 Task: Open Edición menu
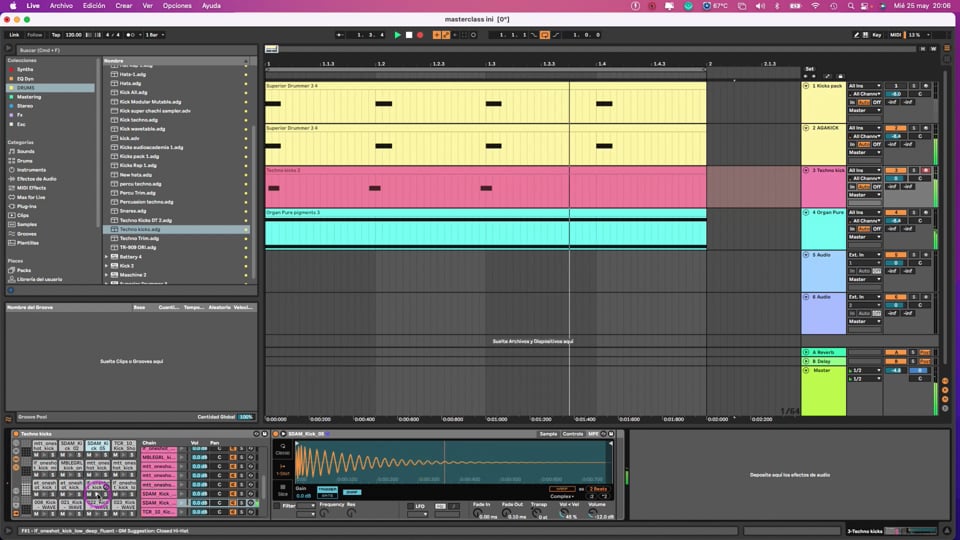point(94,6)
